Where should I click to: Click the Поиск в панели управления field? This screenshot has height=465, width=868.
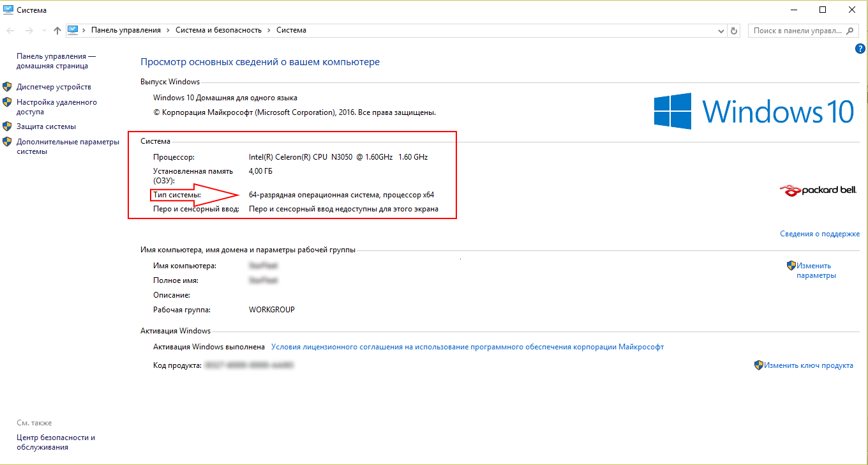(x=798, y=31)
